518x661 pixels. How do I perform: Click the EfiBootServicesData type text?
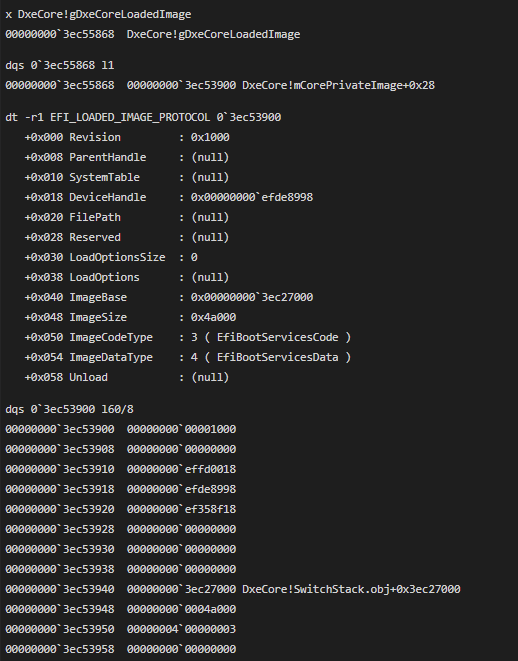(278, 357)
